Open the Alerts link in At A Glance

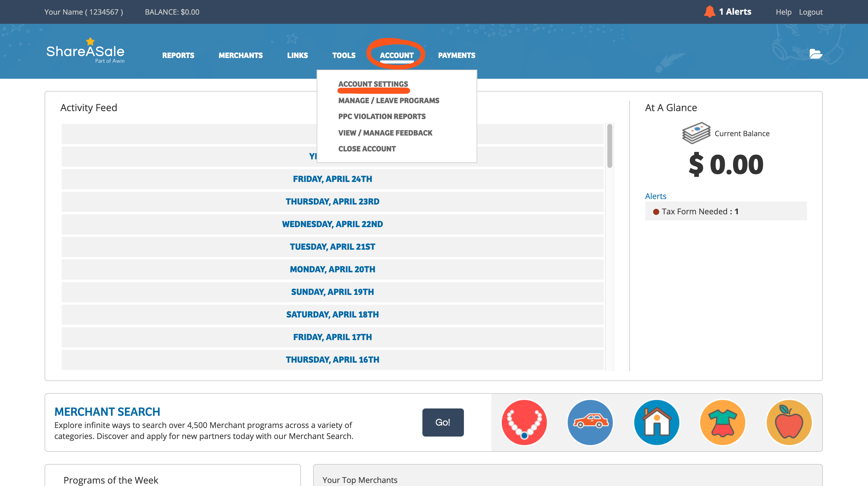[655, 196]
